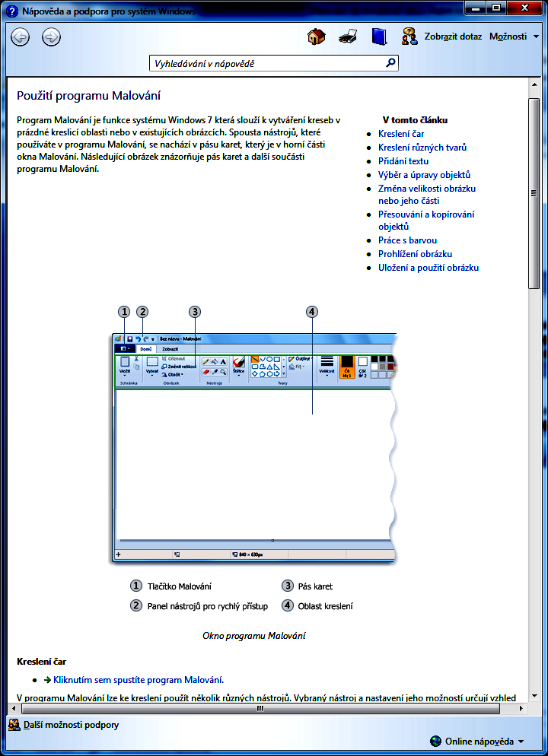Click the bold Kreslení čar section heading
The image size is (548, 756).
[x=42, y=661]
